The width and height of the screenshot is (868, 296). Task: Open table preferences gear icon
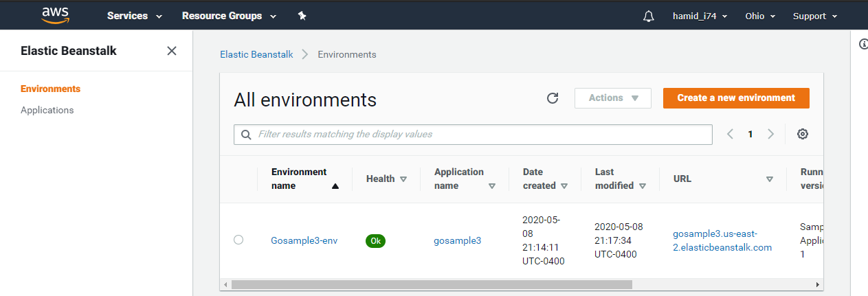[802, 135]
